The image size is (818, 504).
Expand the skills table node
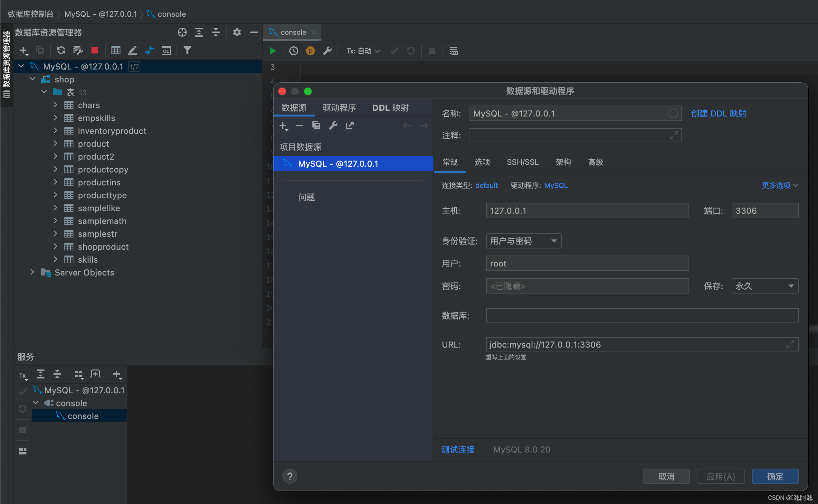55,259
